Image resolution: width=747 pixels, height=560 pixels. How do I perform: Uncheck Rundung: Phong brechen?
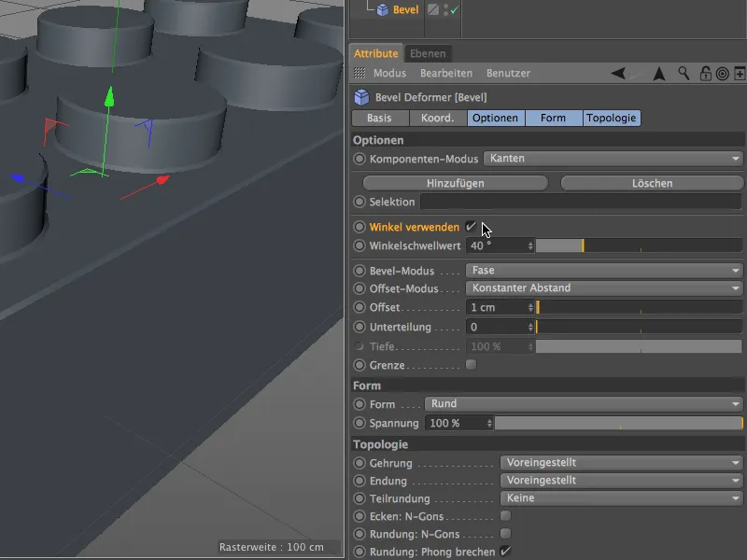[505, 551]
